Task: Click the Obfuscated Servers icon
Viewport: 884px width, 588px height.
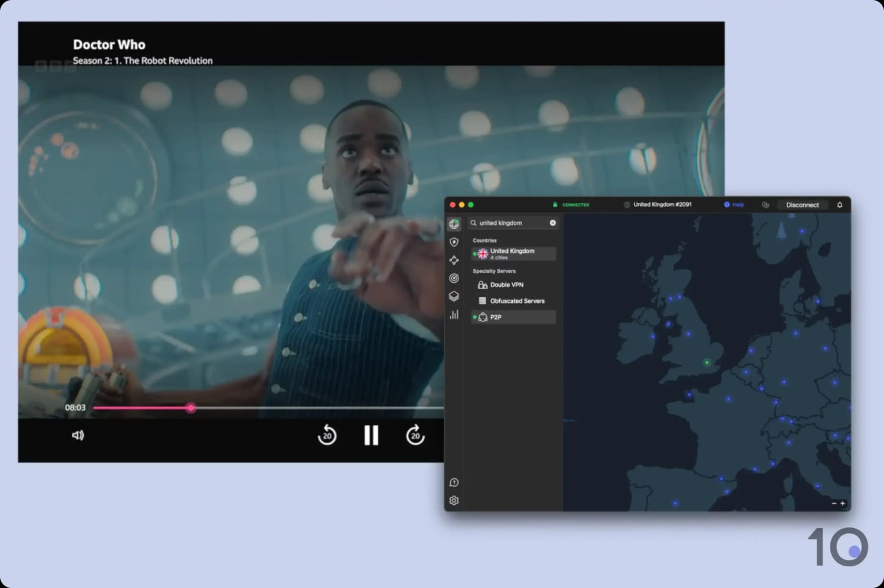Action: pos(482,300)
